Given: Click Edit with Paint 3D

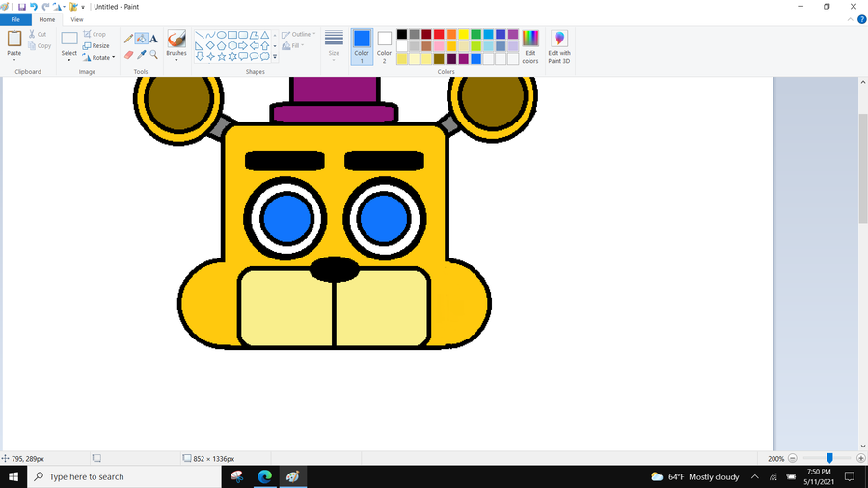Looking at the screenshot, I should tap(559, 46).
